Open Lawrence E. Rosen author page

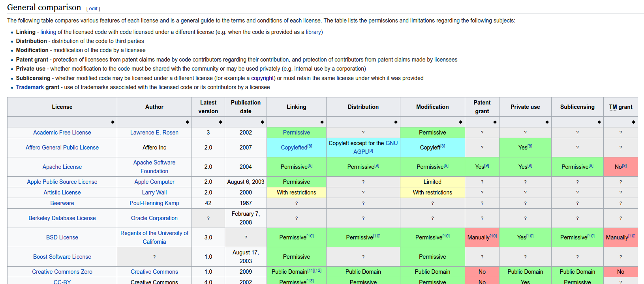(x=154, y=133)
